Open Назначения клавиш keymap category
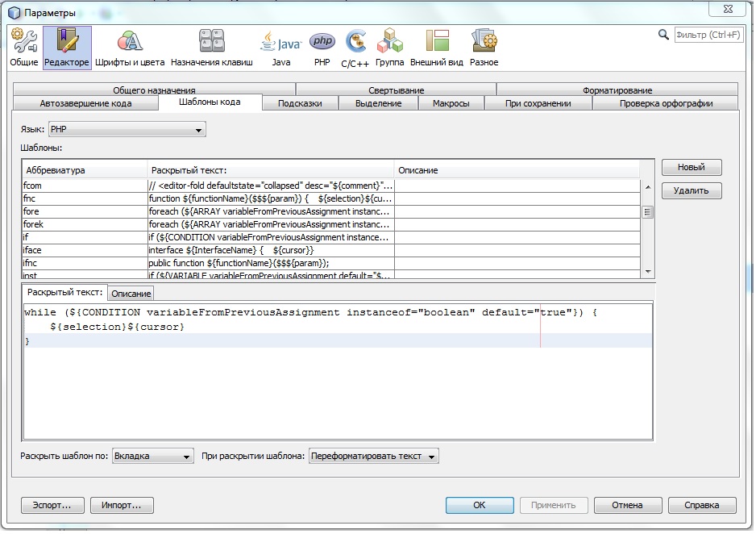This screenshot has height=534, width=756. click(212, 48)
